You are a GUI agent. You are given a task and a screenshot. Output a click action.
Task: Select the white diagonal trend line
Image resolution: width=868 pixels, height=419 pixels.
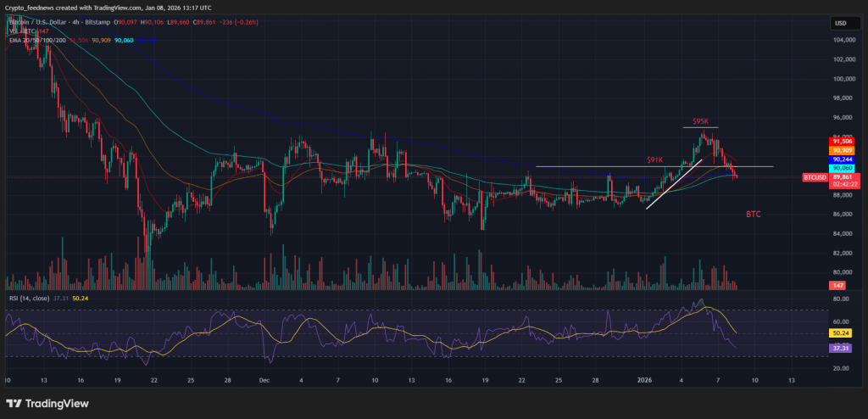click(674, 183)
